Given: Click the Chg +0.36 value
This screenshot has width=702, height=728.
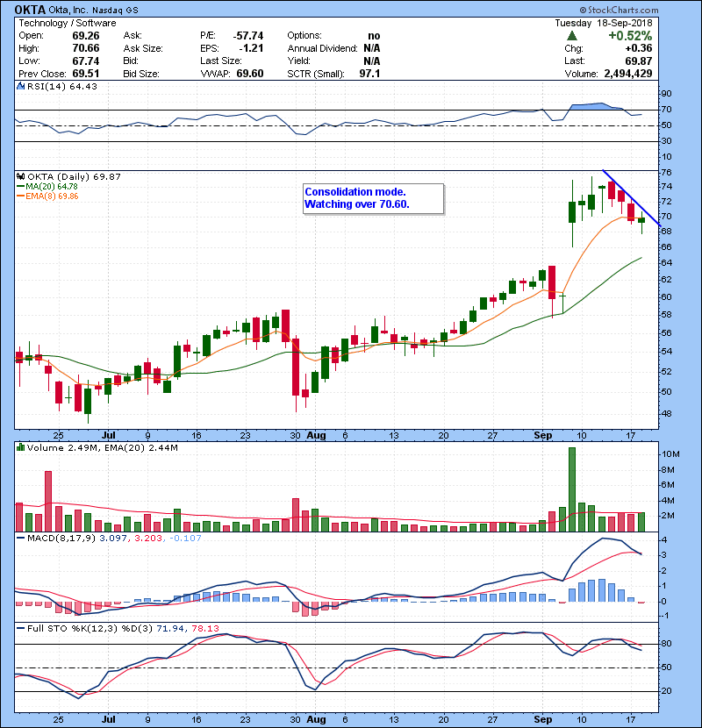Looking at the screenshot, I should [x=638, y=48].
